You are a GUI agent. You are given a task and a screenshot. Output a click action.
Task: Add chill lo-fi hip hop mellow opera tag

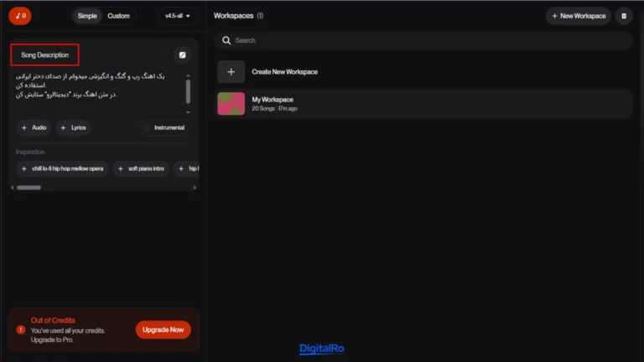pos(63,168)
